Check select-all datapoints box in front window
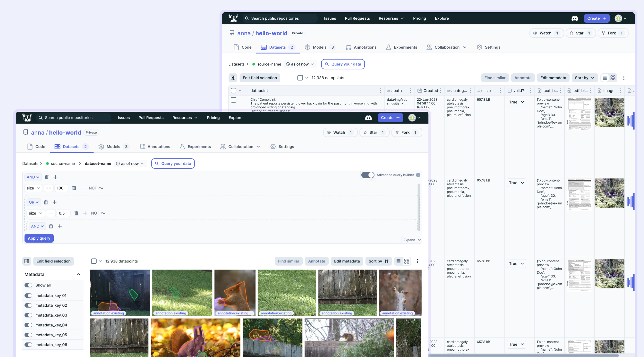The image size is (644, 357). click(94, 261)
